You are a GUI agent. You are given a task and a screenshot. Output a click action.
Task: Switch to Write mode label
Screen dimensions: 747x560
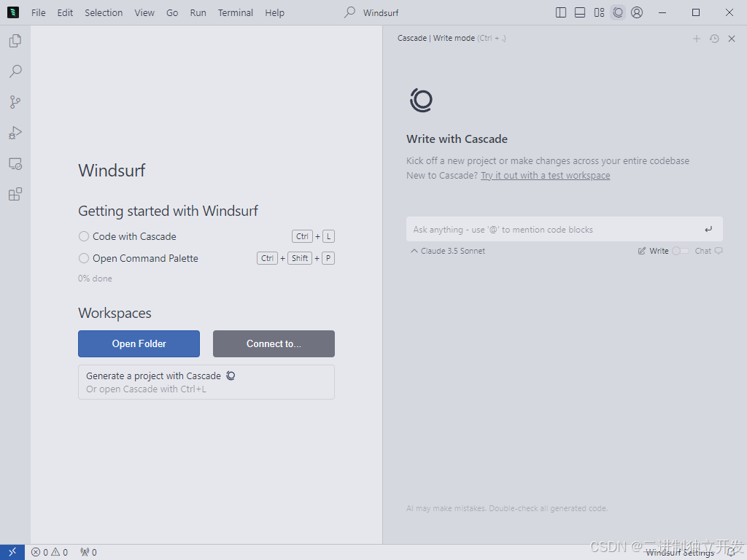point(659,251)
